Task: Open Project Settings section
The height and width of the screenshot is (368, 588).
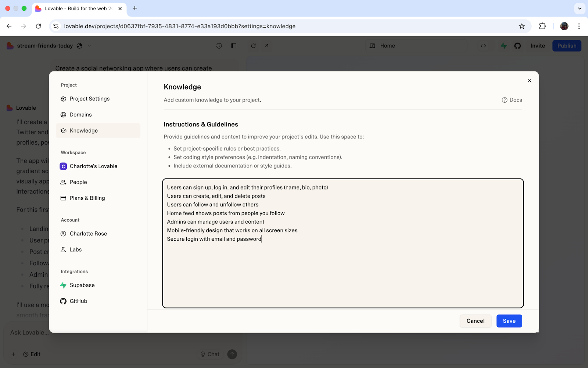Action: tap(98, 99)
